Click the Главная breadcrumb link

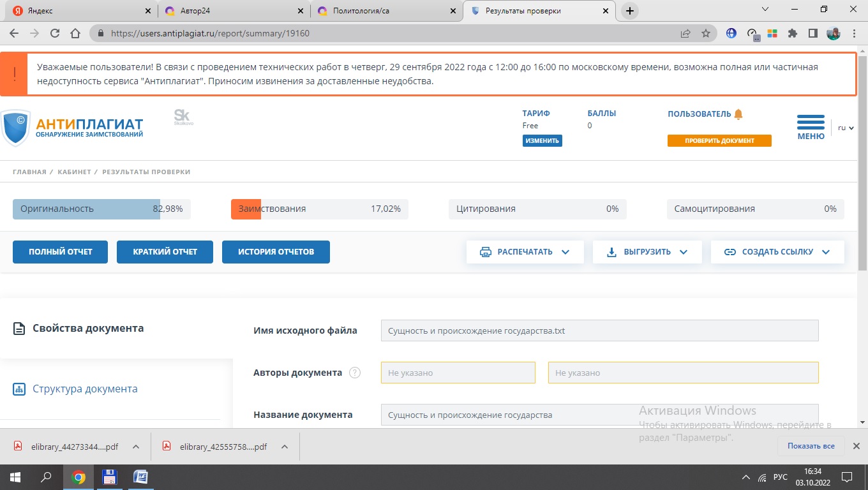click(x=29, y=172)
